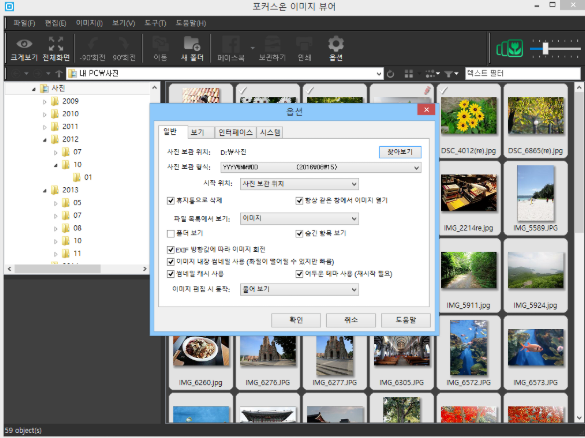Toggle 숨긴 항목 보기 checkbox
The image size is (585, 438).
(299, 234)
